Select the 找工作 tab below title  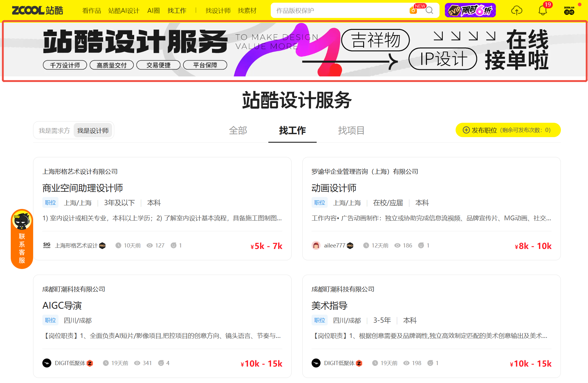tap(293, 130)
